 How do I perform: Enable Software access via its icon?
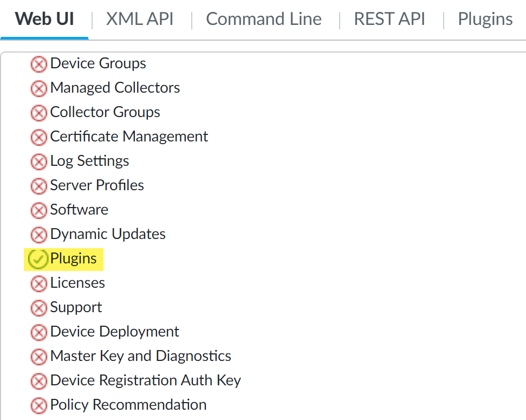pyautogui.click(x=38, y=210)
